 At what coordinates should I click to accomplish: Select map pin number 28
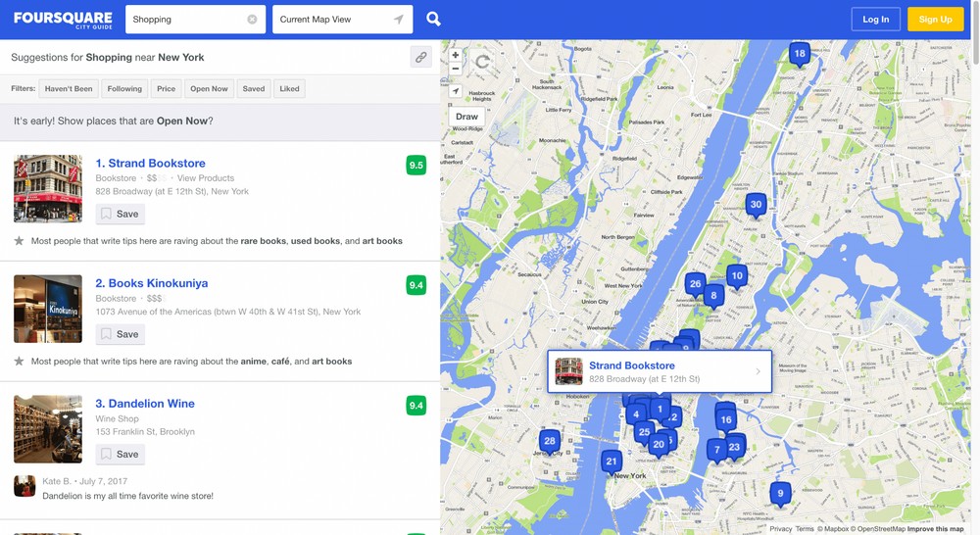pos(550,442)
